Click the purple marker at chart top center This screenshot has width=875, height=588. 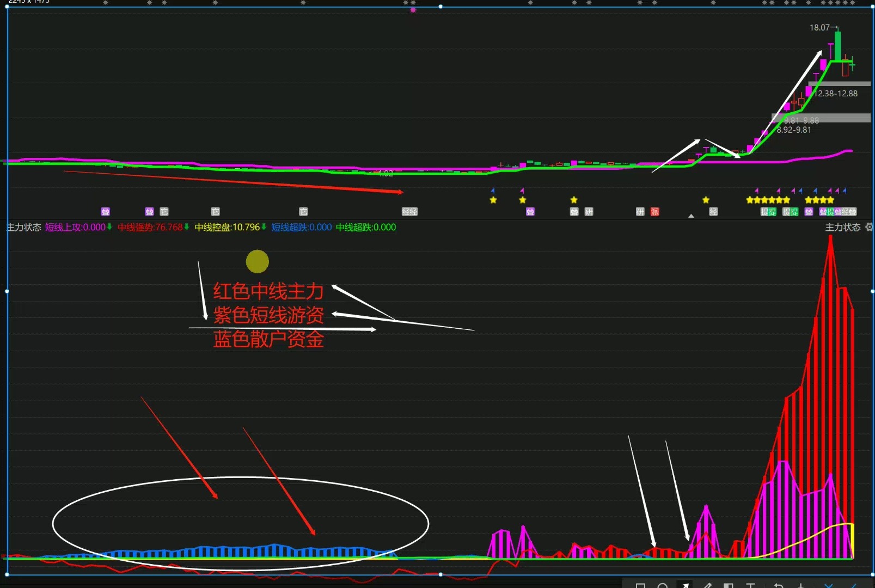413,10
